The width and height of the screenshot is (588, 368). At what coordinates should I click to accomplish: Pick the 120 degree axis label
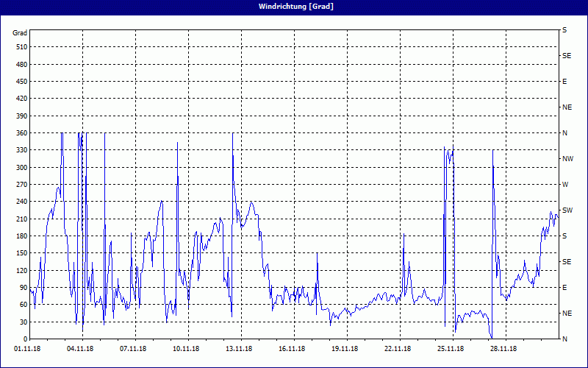pos(23,270)
